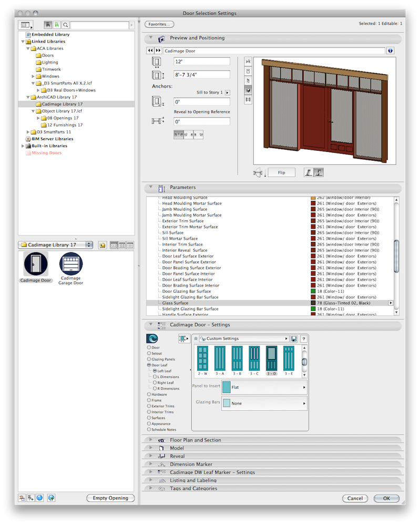Choose first reveal anchor icon
Screen dimensions: 420x525
(x=179, y=135)
